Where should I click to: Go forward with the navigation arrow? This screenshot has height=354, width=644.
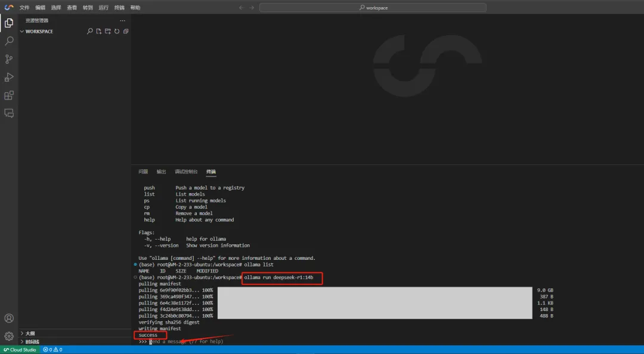tap(252, 7)
